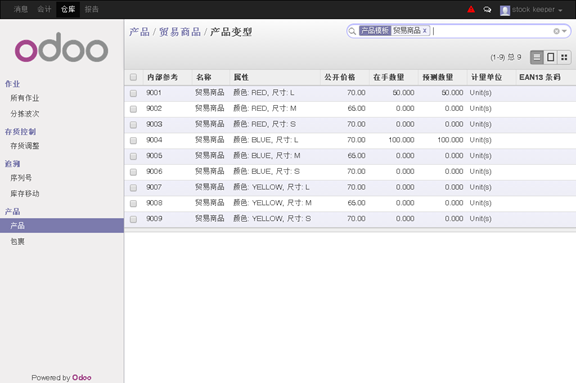Open the 报告 top menu
576x383 pixels.
click(x=91, y=9)
